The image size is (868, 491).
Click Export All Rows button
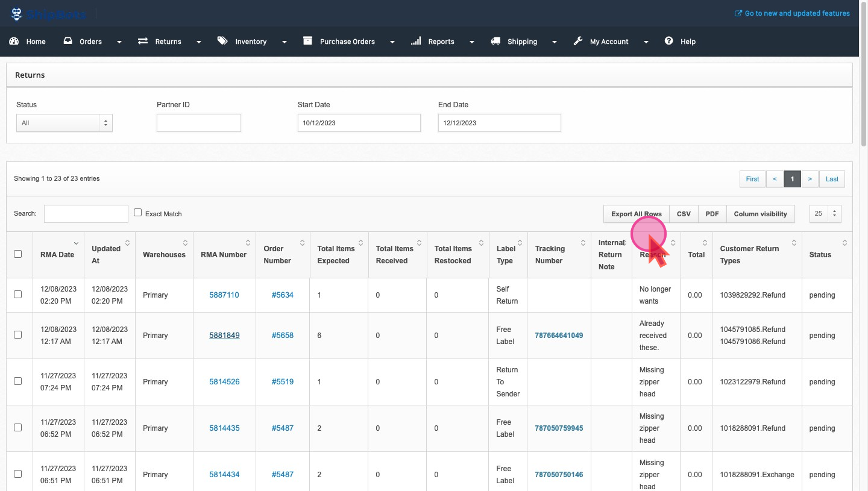637,214
